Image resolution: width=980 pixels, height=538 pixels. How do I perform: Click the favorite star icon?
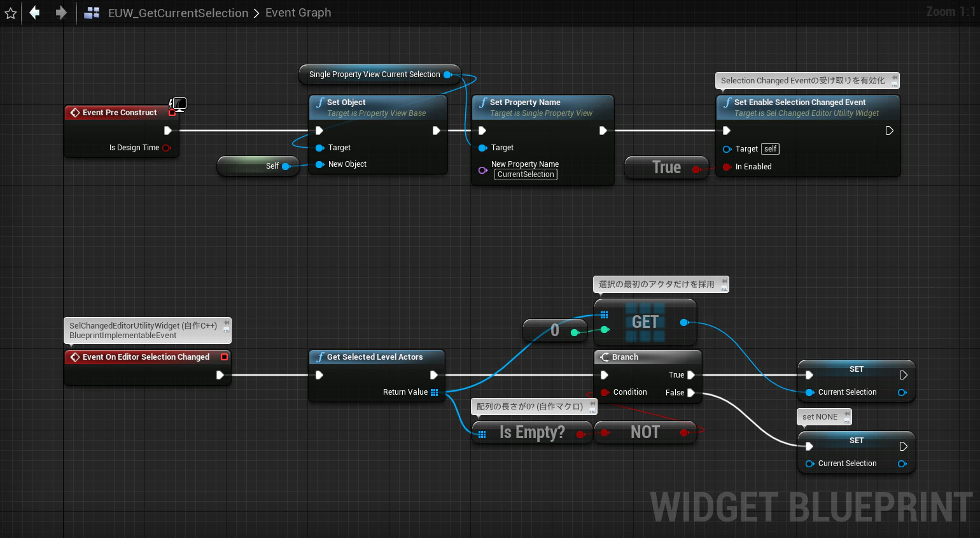tap(11, 13)
